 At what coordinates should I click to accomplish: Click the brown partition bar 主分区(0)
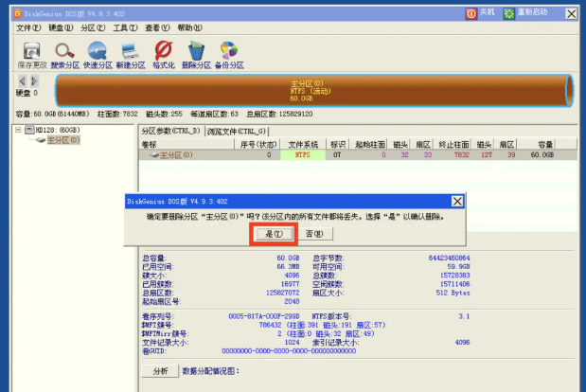pyautogui.click(x=313, y=91)
